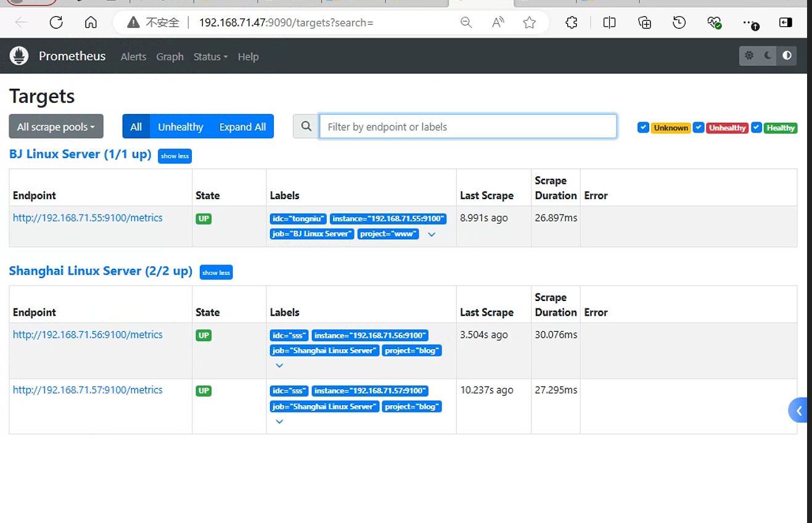Open the Help nav item
The height and width of the screenshot is (523, 812).
[x=248, y=57]
